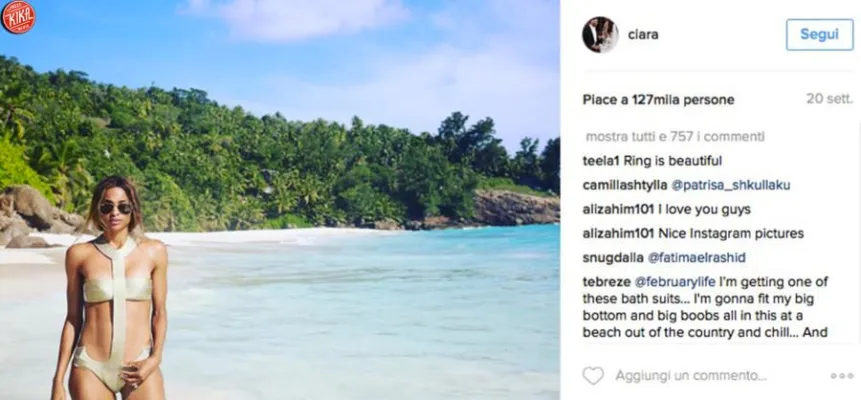Screen dimensions: 861x400
Task: Open the three-dots more options menu
Action: 841,376
